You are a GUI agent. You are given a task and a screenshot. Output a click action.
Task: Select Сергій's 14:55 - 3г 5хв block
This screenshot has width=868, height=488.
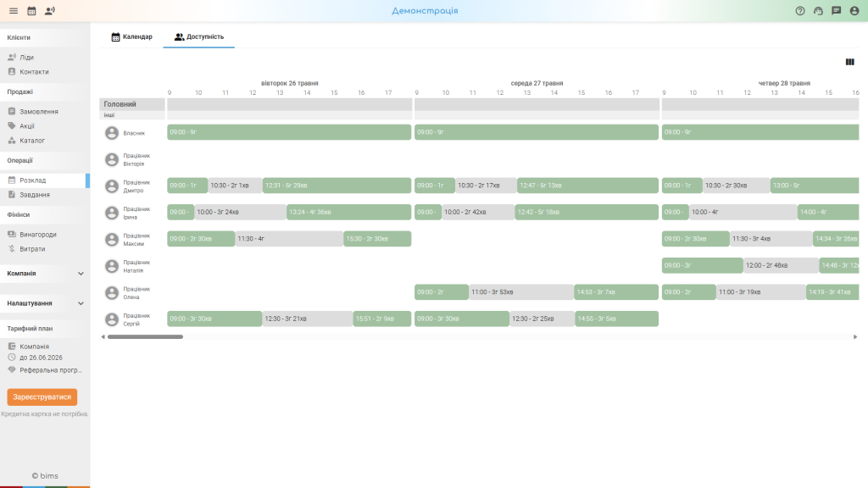(x=617, y=319)
